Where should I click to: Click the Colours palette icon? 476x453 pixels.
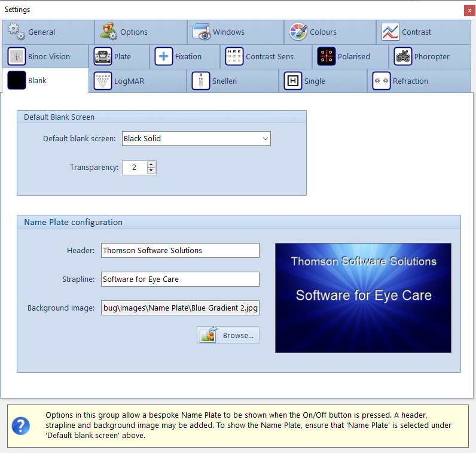coord(298,32)
